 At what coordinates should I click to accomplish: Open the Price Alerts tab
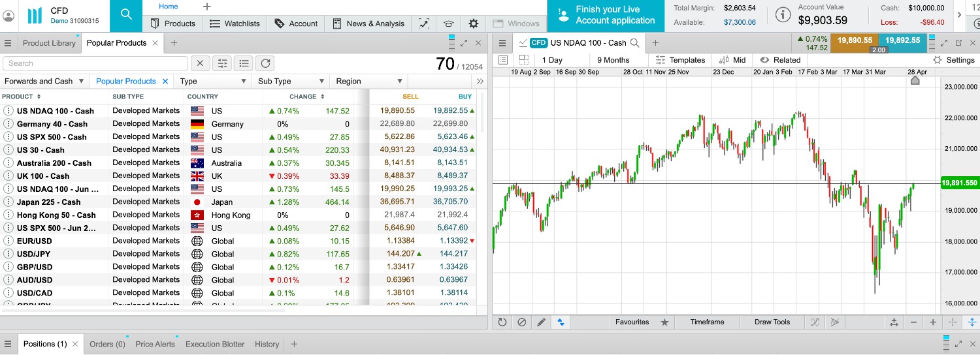point(155,345)
